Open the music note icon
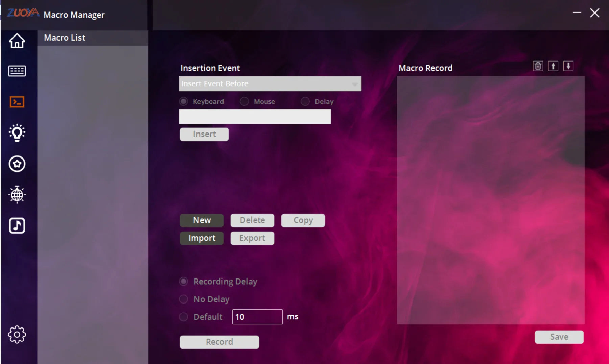 tap(17, 226)
